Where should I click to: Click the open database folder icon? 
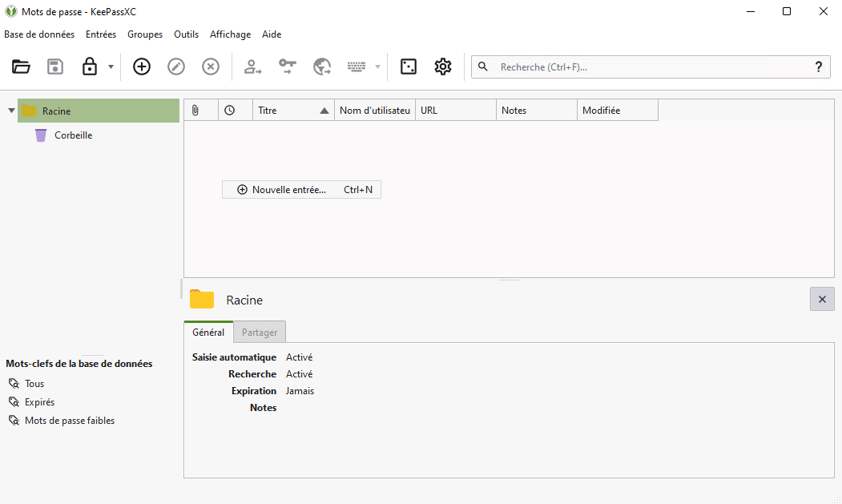tap(21, 67)
